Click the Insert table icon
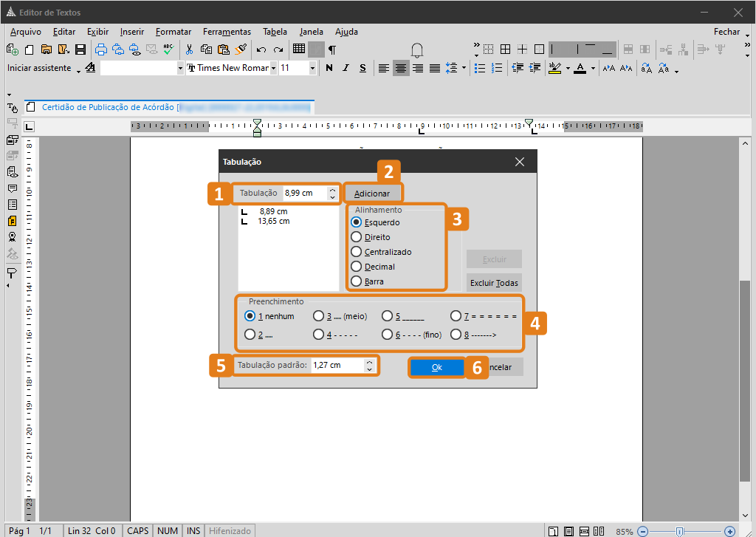Viewport: 756px width, 537px height. [x=299, y=49]
